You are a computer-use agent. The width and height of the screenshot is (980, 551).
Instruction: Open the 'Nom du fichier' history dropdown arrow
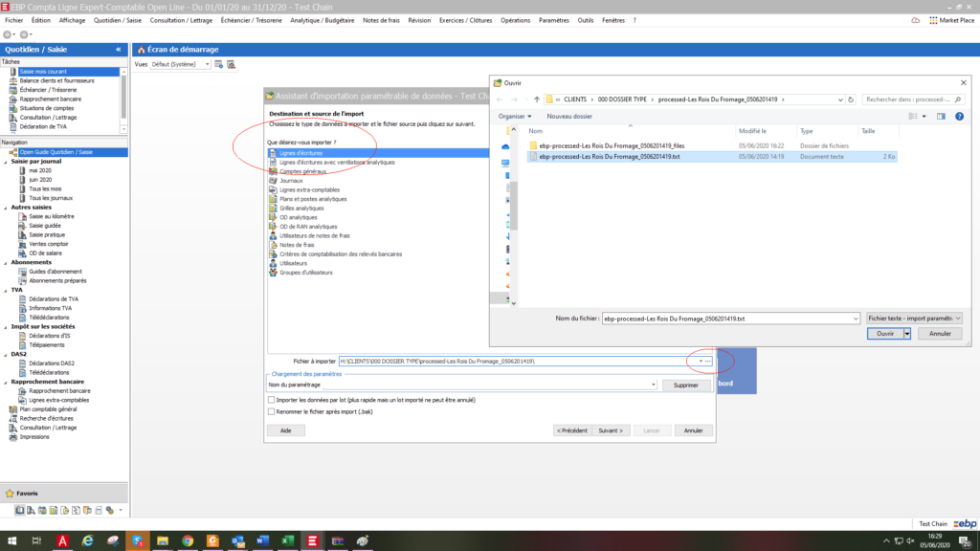[855, 319]
